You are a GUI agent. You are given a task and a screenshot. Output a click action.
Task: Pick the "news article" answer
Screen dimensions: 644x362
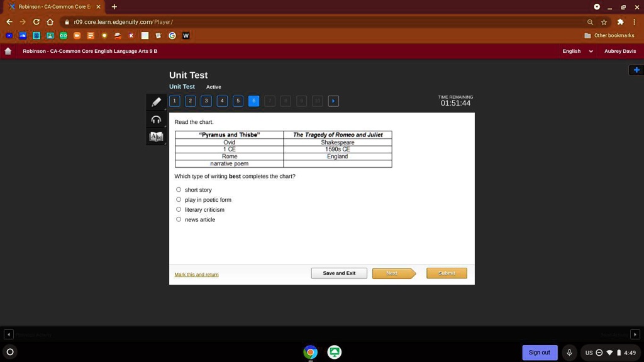click(179, 219)
